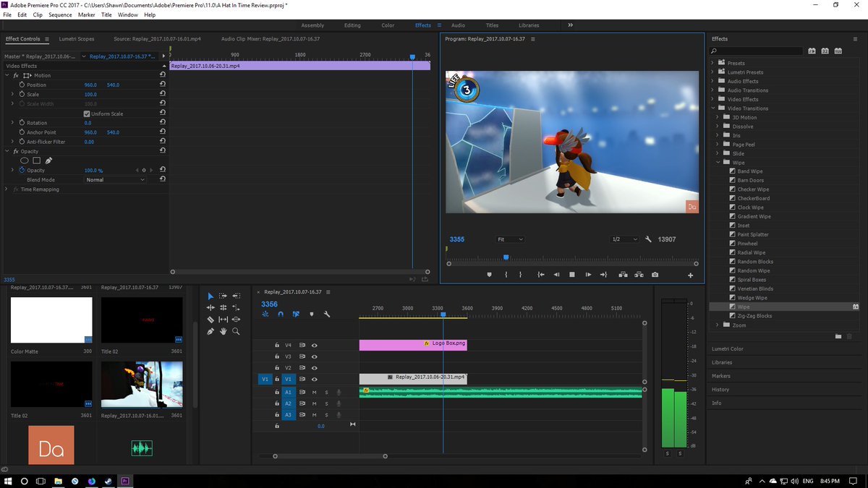Click Program monitor playhead handle

(506, 257)
